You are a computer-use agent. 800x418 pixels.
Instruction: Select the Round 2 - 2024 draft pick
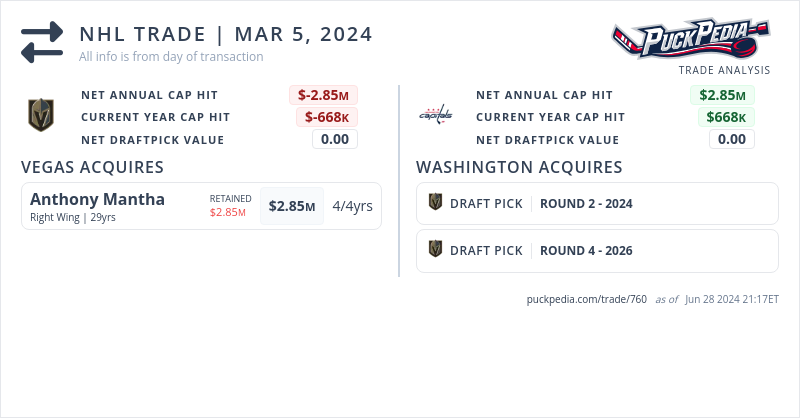(x=586, y=203)
